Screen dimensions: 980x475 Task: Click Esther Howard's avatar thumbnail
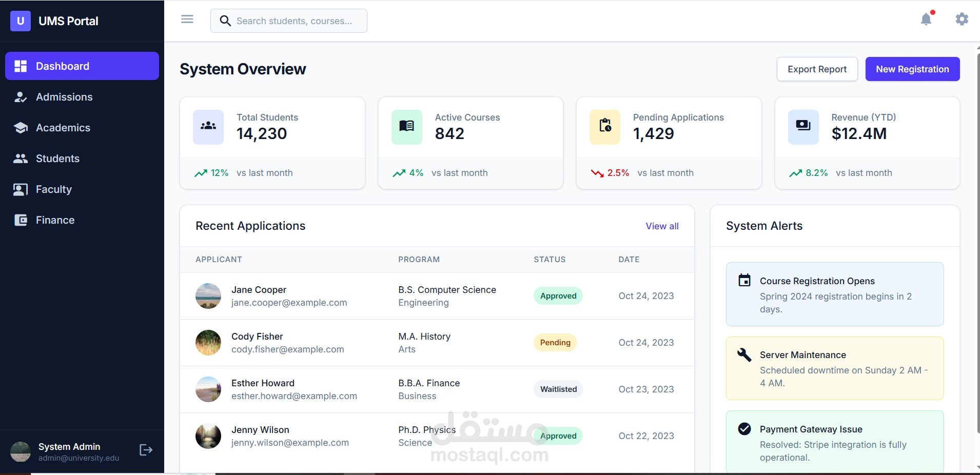click(208, 389)
